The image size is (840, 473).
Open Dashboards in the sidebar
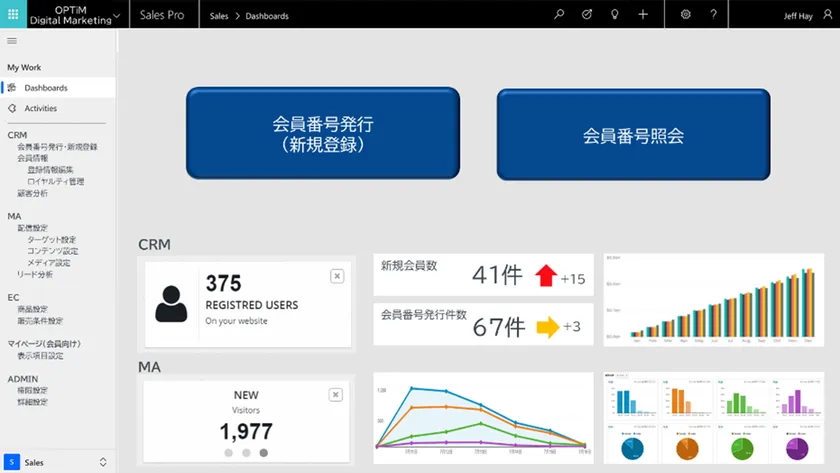(46, 88)
